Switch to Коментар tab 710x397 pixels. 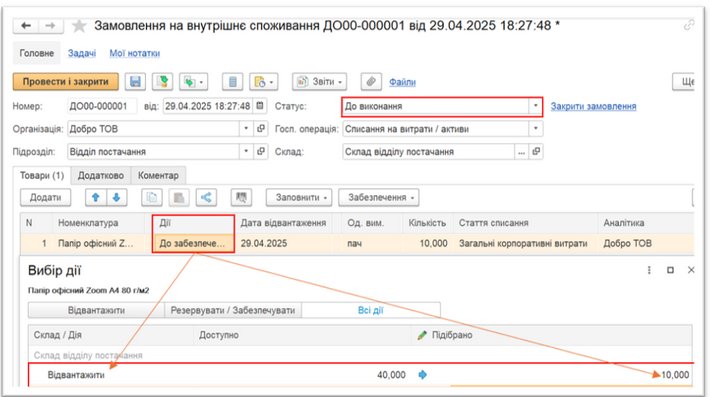coord(158,175)
